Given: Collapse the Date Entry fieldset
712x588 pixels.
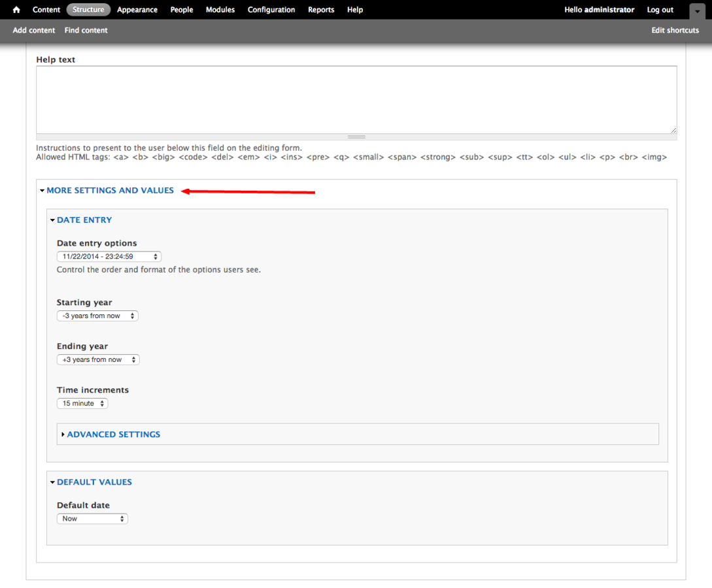Looking at the screenshot, I should click(84, 220).
